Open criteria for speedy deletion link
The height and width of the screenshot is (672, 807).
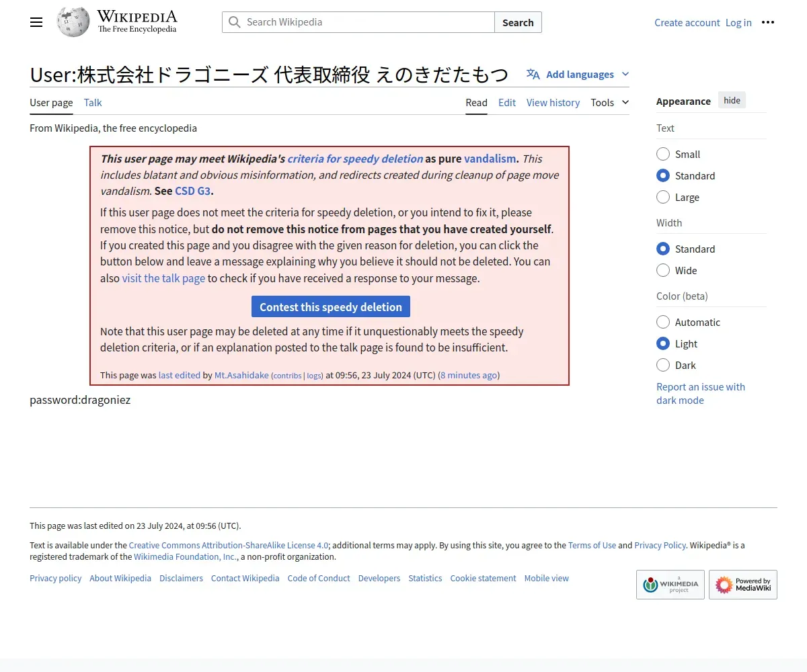pos(355,159)
